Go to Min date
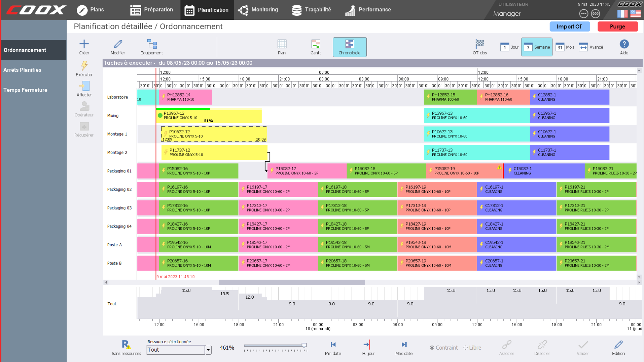644x362 pixels. point(333,345)
